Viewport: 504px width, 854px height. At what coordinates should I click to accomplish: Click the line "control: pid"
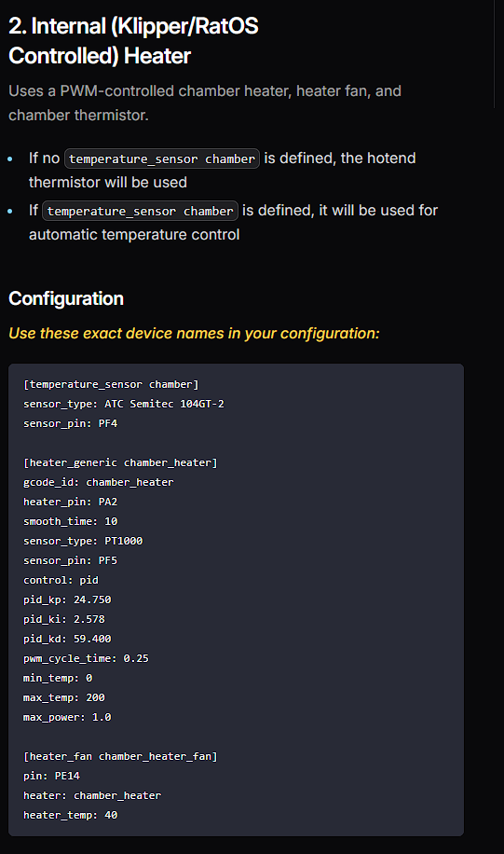61,581
